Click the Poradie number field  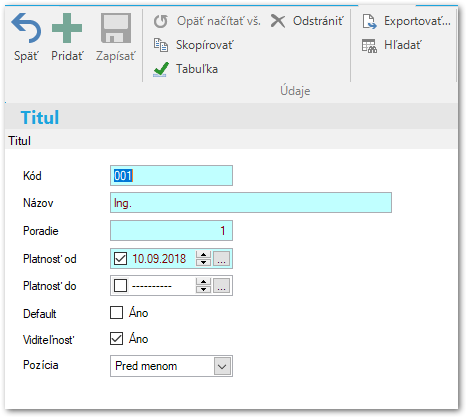[171, 230]
